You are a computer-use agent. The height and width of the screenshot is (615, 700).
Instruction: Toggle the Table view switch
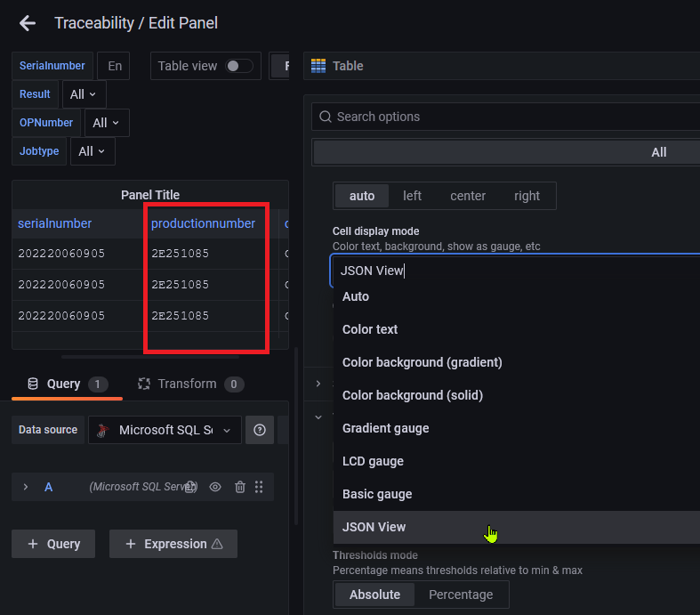(239, 66)
